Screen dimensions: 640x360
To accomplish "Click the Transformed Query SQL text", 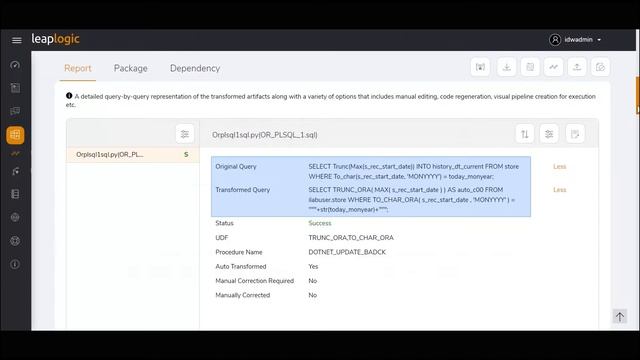I will coord(411,200).
